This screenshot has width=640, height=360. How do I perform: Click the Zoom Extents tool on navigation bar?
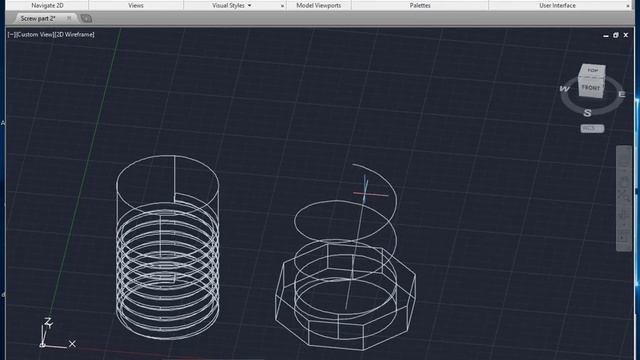click(x=624, y=195)
